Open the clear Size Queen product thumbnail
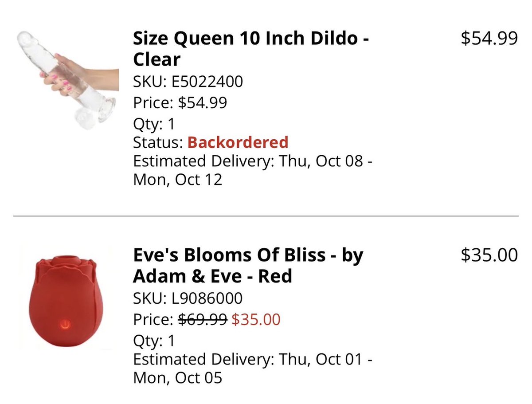Screen dimensions: 532x404 (x=67, y=80)
